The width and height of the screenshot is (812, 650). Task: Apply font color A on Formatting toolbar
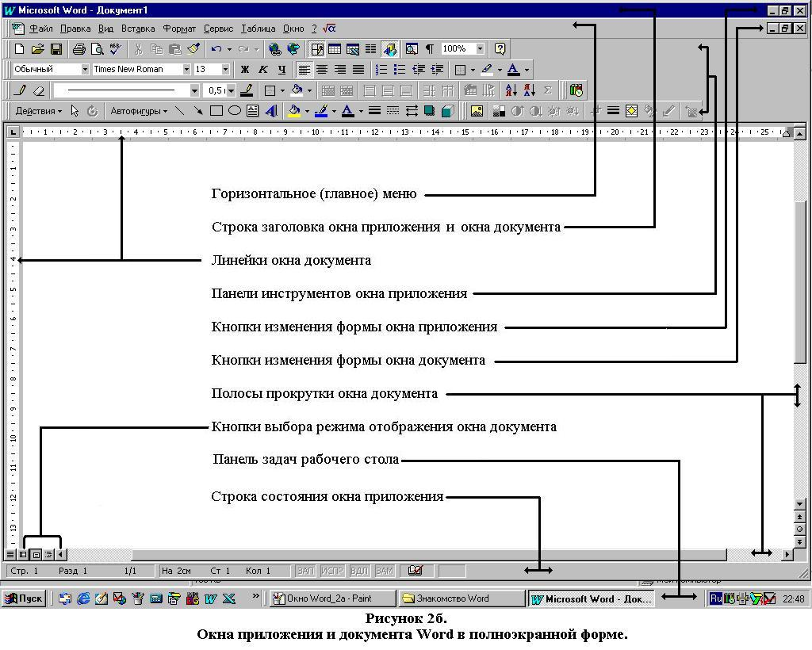pyautogui.click(x=513, y=69)
